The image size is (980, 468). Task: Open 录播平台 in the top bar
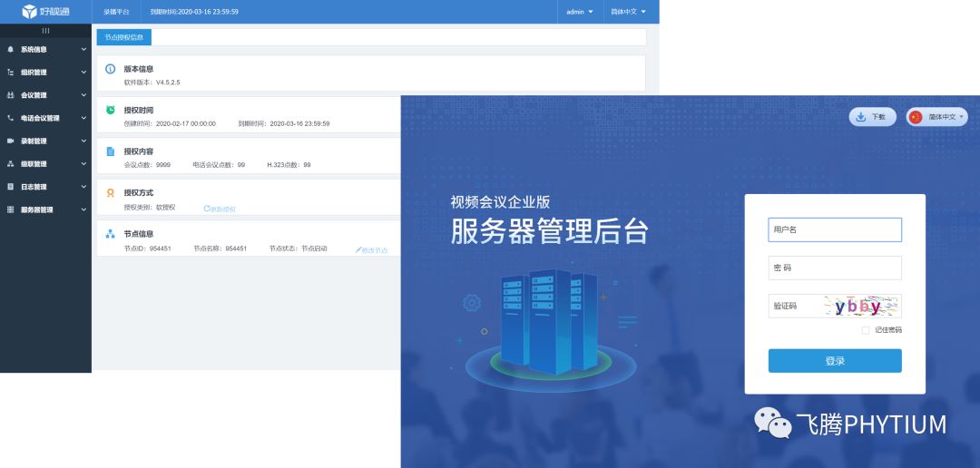116,12
